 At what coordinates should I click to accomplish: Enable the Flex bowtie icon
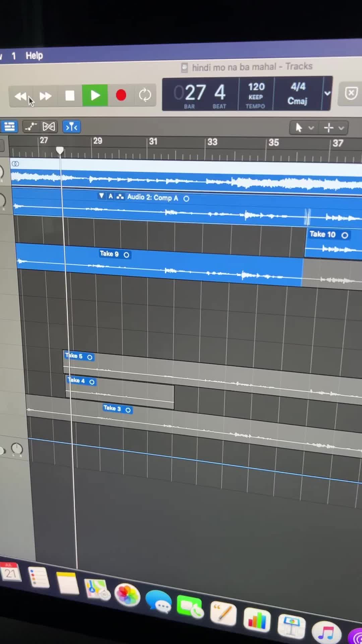coord(49,127)
